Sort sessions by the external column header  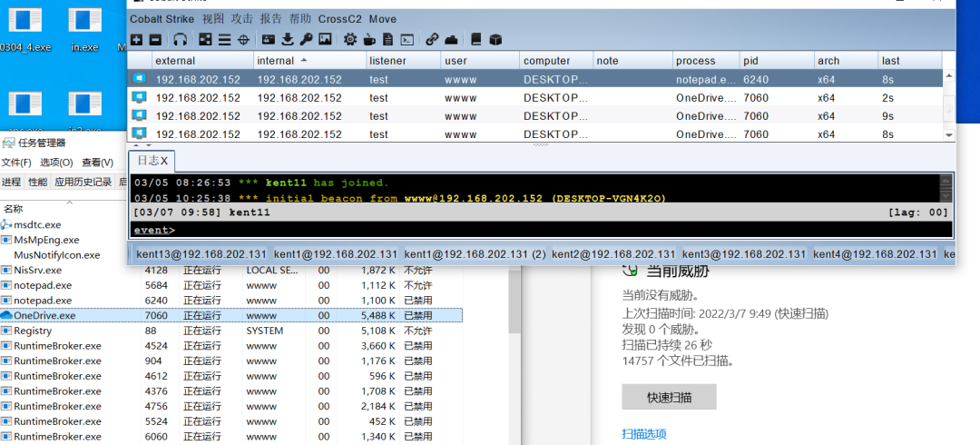point(203,61)
